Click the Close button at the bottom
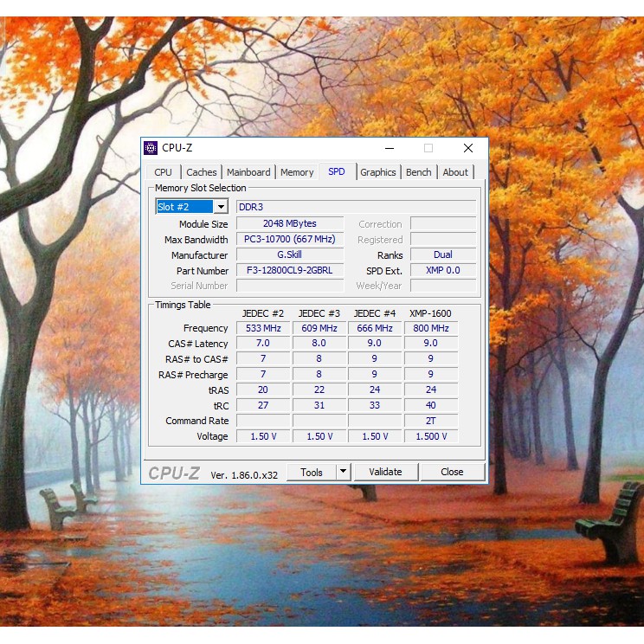This screenshot has height=644, width=644. click(x=452, y=472)
